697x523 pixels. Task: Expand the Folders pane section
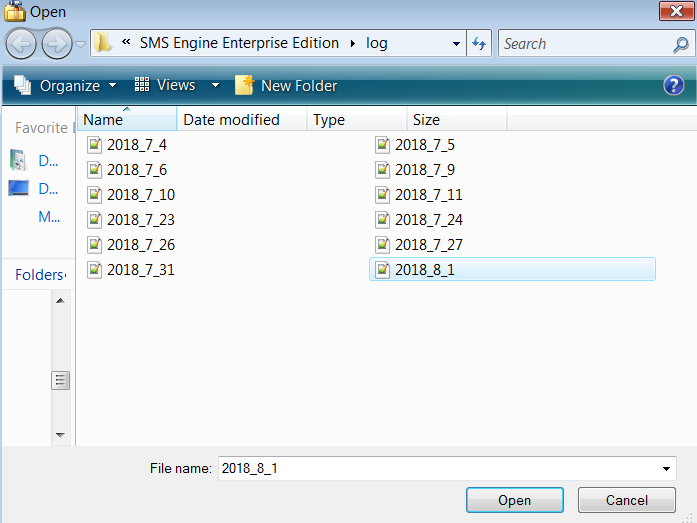click(39, 275)
